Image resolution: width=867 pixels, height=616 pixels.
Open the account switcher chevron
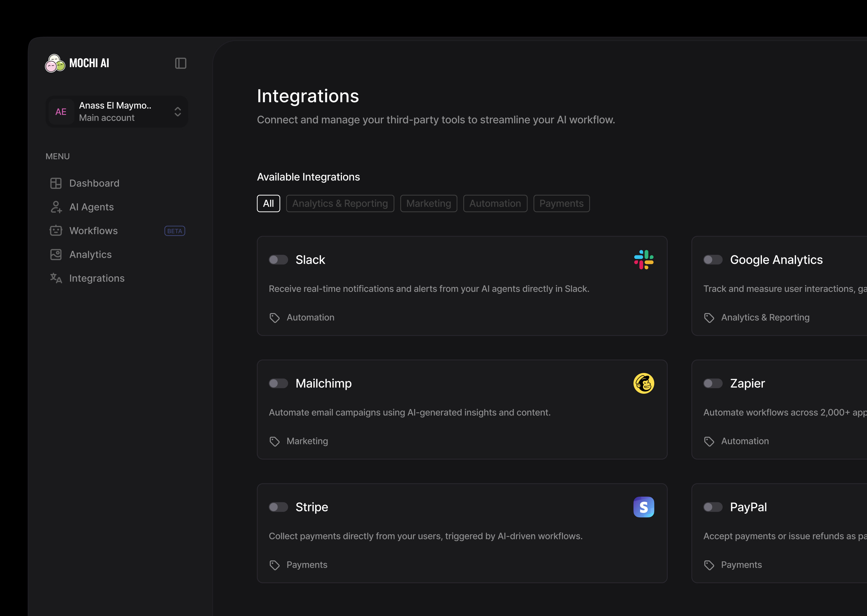[177, 112]
